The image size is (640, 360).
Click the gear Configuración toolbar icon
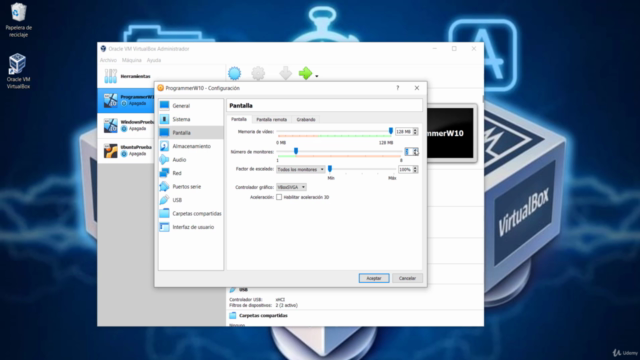click(x=258, y=73)
